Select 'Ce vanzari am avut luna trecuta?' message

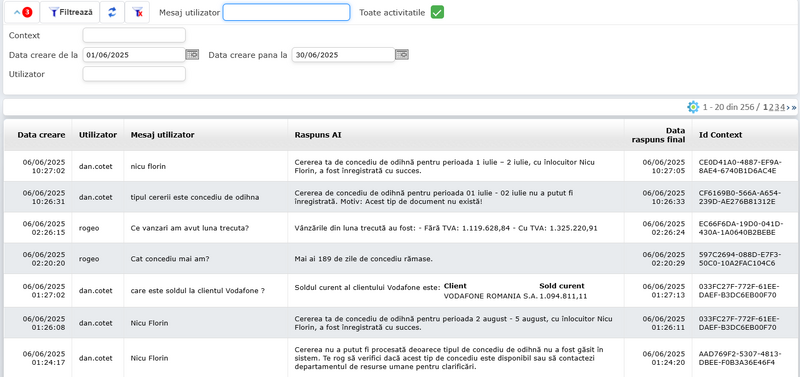190,228
